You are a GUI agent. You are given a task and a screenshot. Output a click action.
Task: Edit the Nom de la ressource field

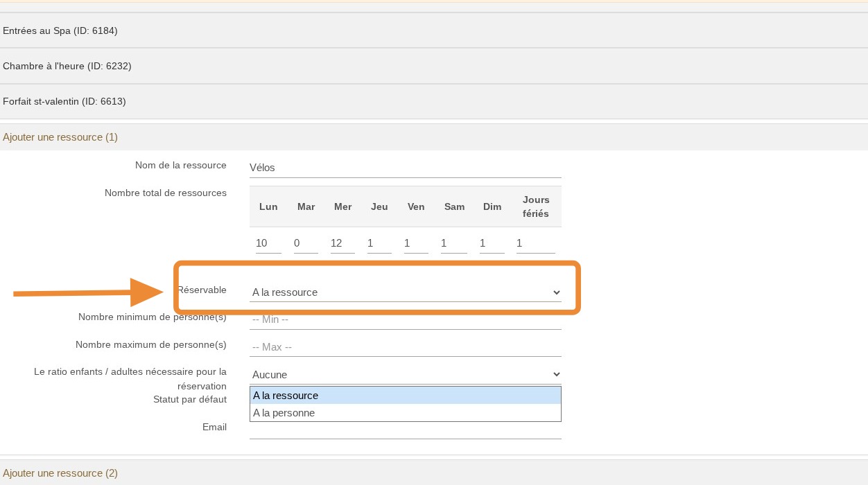[x=405, y=168]
